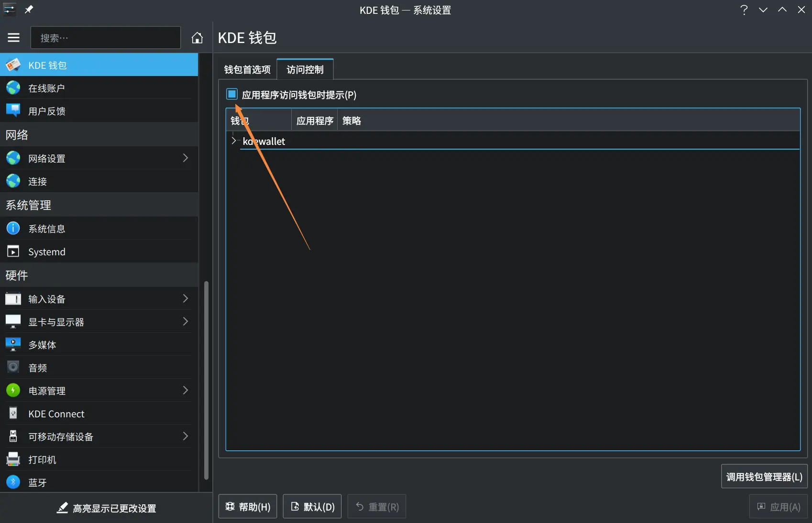Open 用户反馈 settings label
Image resolution: width=812 pixels, height=523 pixels.
click(47, 111)
